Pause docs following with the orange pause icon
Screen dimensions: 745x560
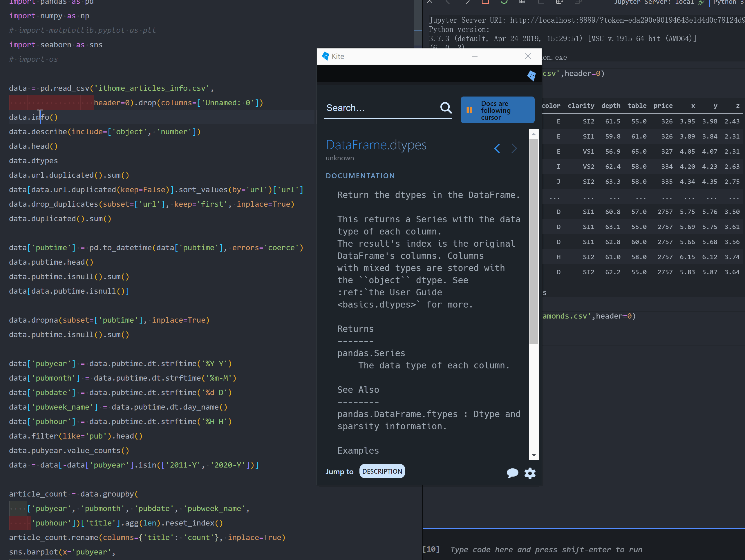coord(469,110)
